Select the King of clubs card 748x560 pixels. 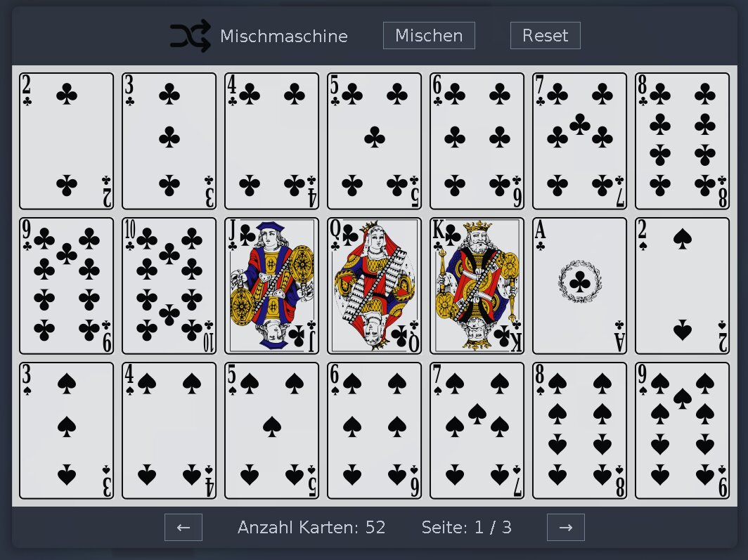click(x=477, y=286)
